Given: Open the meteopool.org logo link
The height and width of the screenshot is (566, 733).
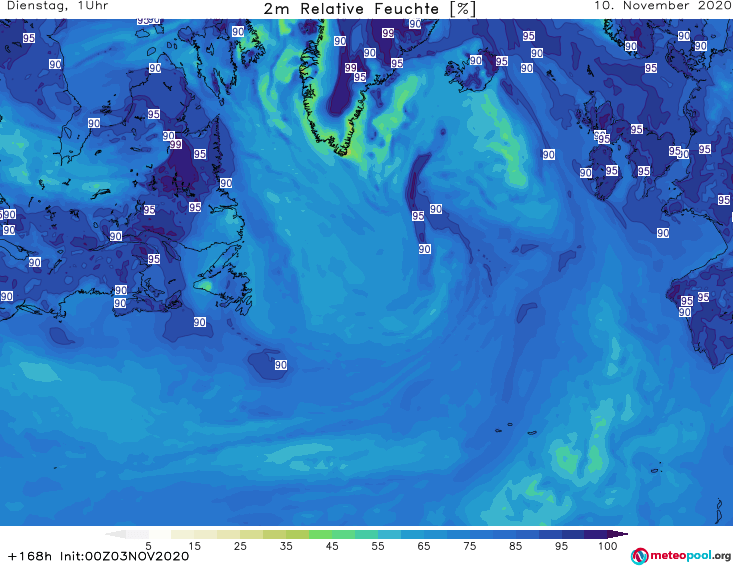Looking at the screenshot, I should click(681, 556).
